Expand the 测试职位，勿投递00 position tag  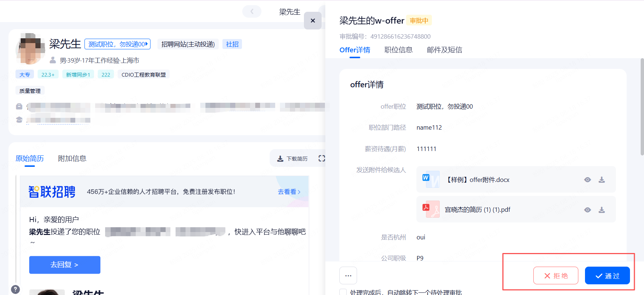pyautogui.click(x=117, y=44)
